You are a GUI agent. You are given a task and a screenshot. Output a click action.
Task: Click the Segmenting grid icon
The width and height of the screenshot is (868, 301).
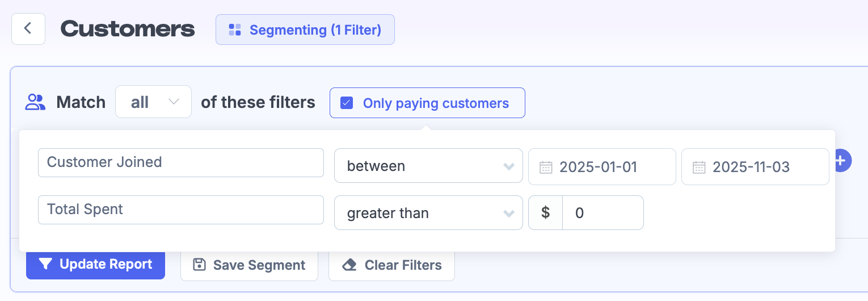tap(235, 30)
